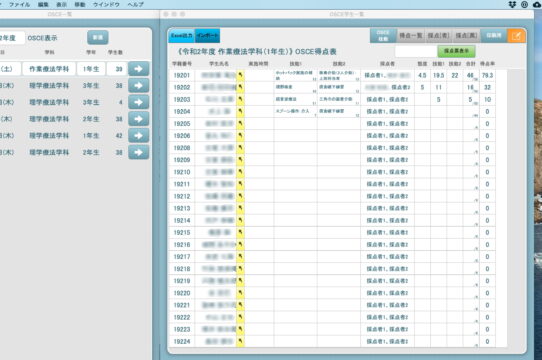Click yellow icon for student 19216

click(240, 244)
